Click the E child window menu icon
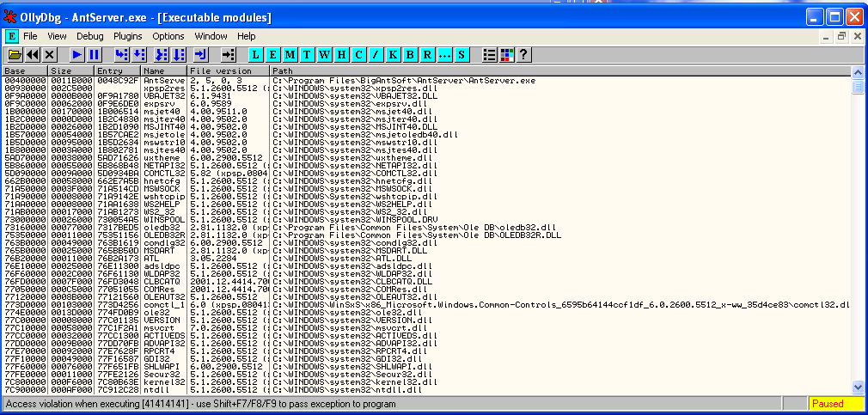Image resolution: width=868 pixels, height=415 pixels. click(12, 37)
